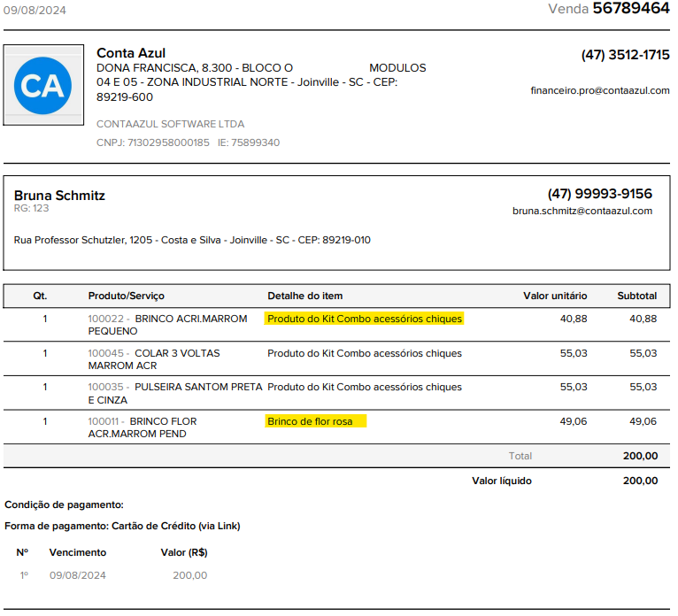Image resolution: width=678 pixels, height=616 pixels.
Task: Click the company name Conta Azul
Action: (x=131, y=53)
